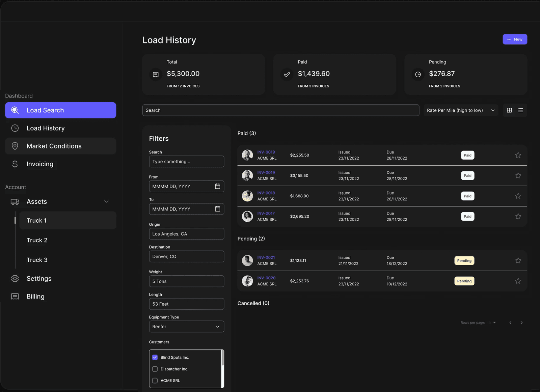
Task: Go to previous page arrow
Action: coord(510,323)
